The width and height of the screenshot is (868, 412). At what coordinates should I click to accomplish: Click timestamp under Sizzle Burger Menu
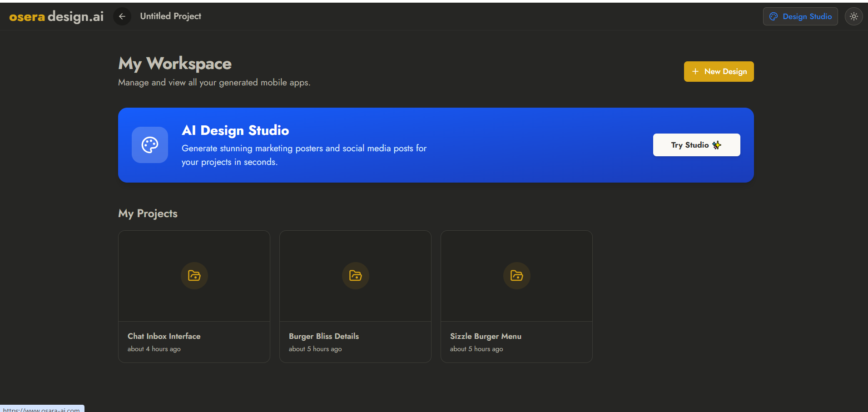(476, 349)
